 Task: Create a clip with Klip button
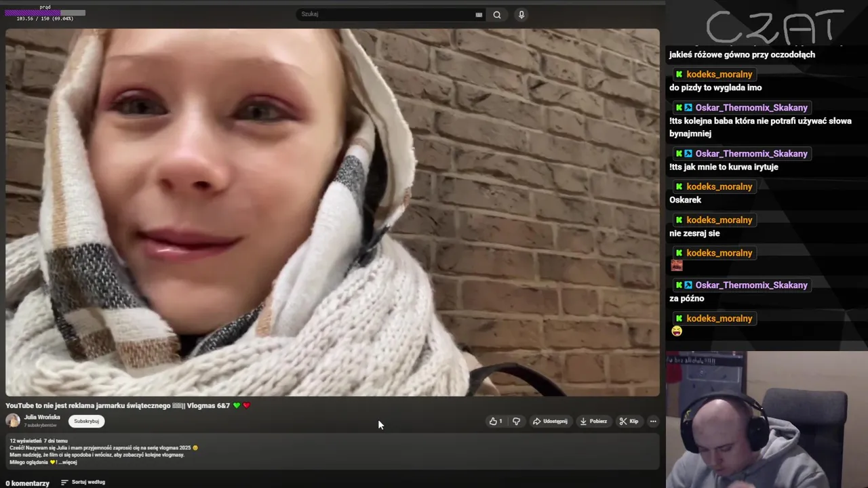pos(629,422)
